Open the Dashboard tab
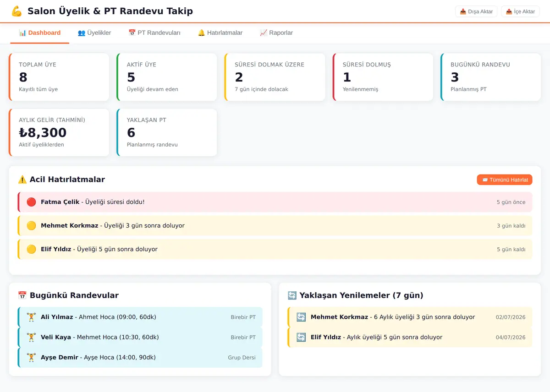Image resolution: width=550 pixels, height=392 pixels. click(40, 33)
